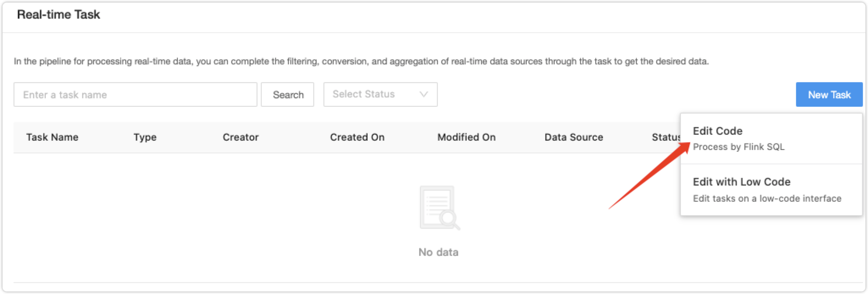Click the New Task button

(828, 94)
